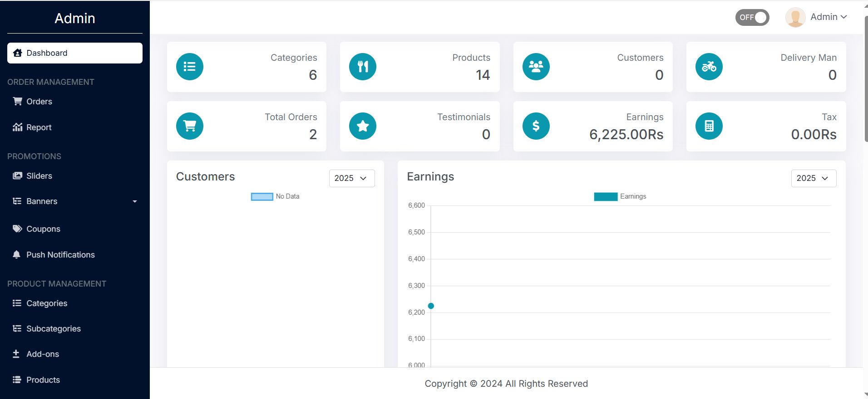The image size is (868, 399).
Task: Open the Admin profile dropdown menu
Action: 817,17
